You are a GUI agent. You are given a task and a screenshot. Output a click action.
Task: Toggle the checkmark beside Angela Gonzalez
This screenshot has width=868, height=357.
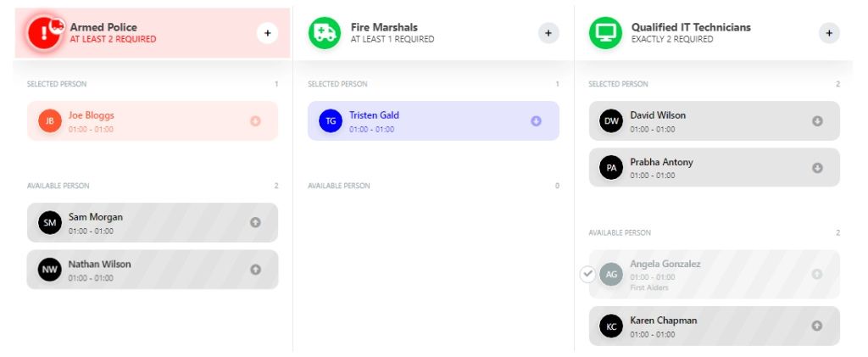pyautogui.click(x=587, y=274)
